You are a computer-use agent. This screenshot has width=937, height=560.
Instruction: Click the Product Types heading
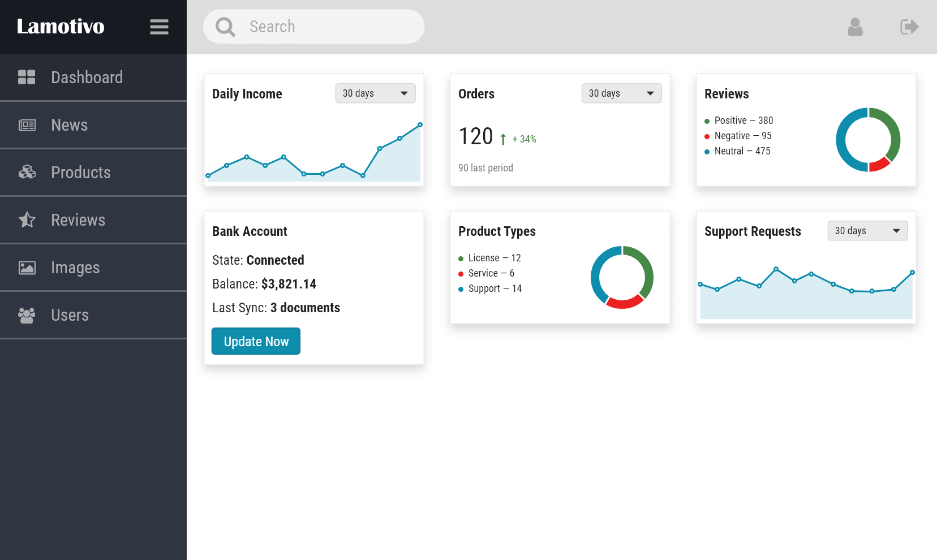497,231
